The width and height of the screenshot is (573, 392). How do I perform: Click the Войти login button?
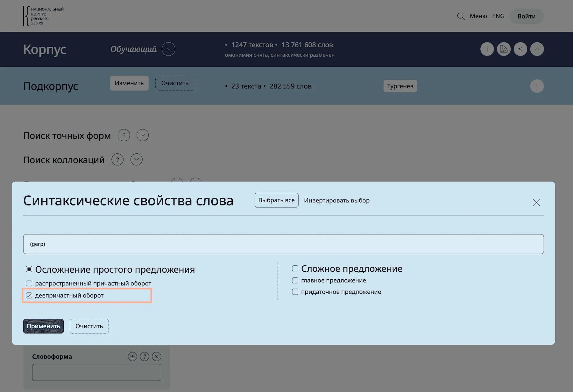[x=527, y=16]
